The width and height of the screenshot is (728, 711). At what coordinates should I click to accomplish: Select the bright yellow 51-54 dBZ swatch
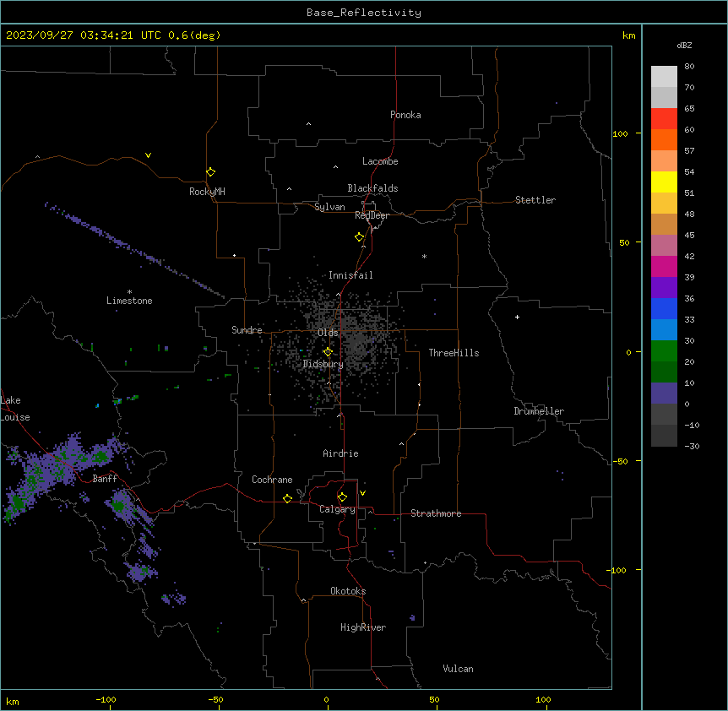[664, 182]
